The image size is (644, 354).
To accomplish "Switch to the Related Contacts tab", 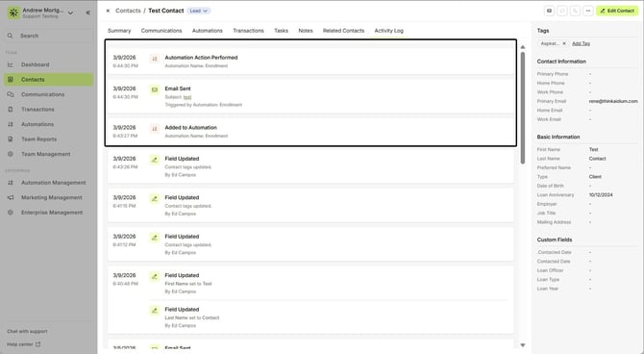I will point(343,31).
